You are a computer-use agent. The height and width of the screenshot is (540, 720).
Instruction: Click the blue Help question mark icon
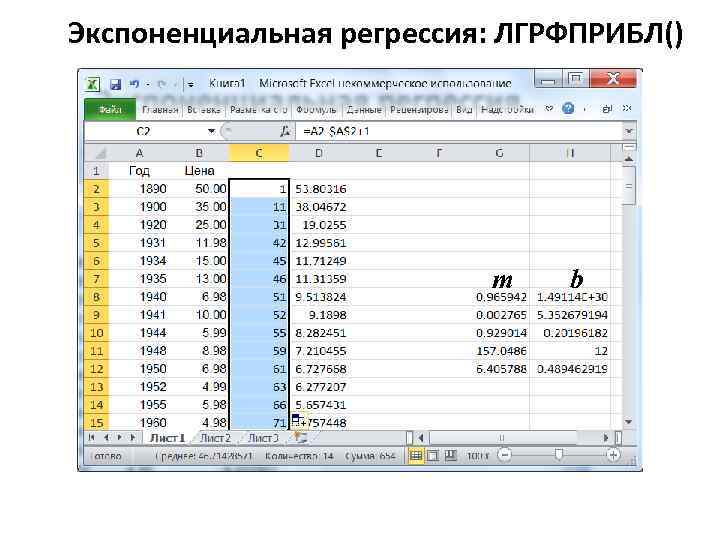click(568, 109)
